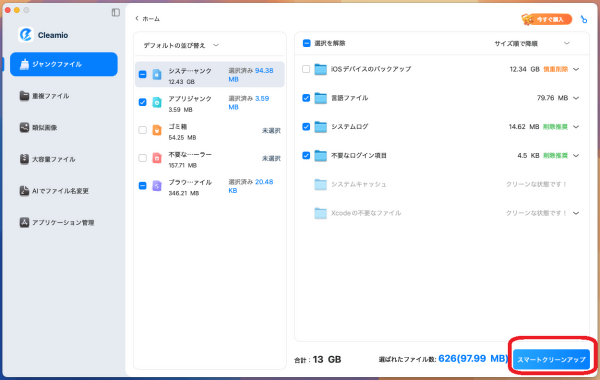Click the 未選択 label on ゴミ箱 row
The image size is (600, 380).
pyautogui.click(x=271, y=130)
